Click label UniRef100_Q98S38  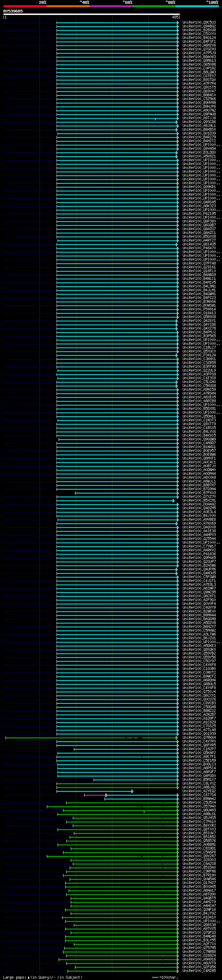click(199, 925)
